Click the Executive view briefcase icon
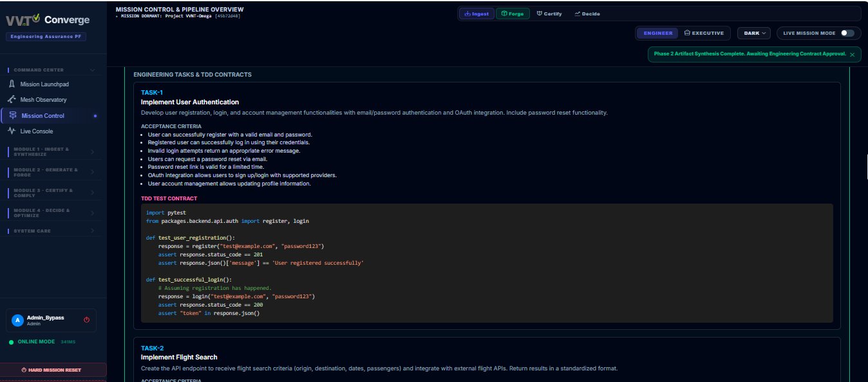868x382 pixels. (x=687, y=33)
